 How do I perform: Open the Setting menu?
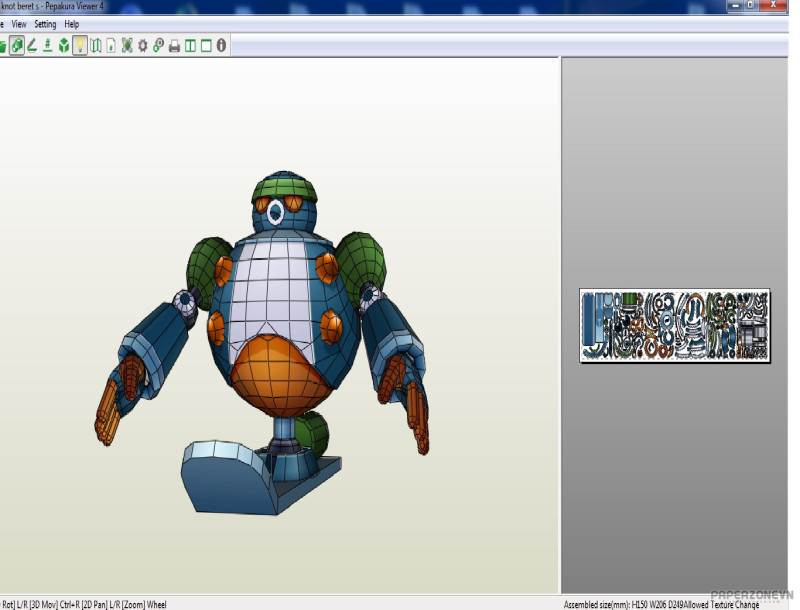pyautogui.click(x=45, y=24)
